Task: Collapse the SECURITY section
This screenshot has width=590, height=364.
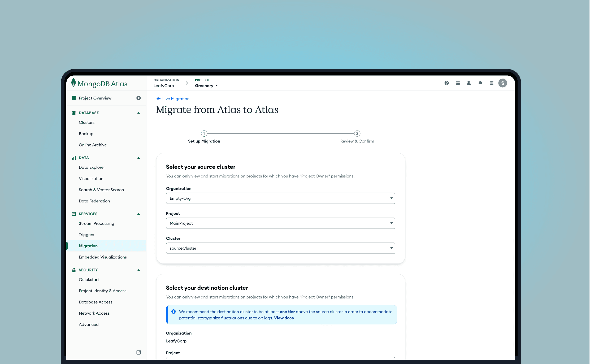Action: [138, 270]
